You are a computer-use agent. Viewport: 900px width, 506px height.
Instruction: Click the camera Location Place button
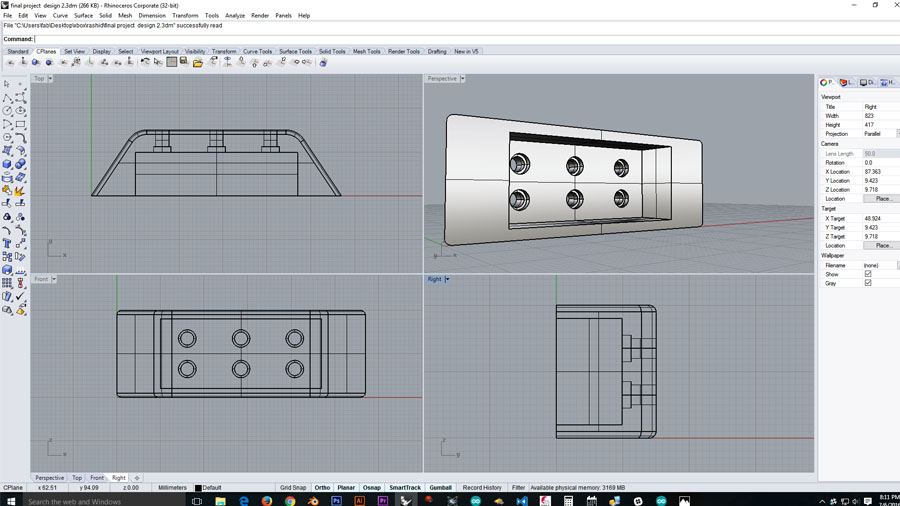coord(883,199)
